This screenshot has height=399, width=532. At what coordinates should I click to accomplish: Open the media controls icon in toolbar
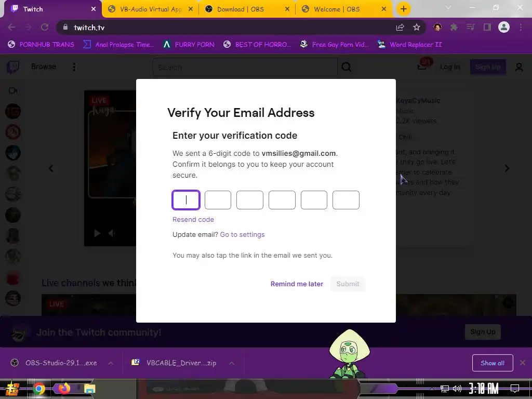pos(470,27)
